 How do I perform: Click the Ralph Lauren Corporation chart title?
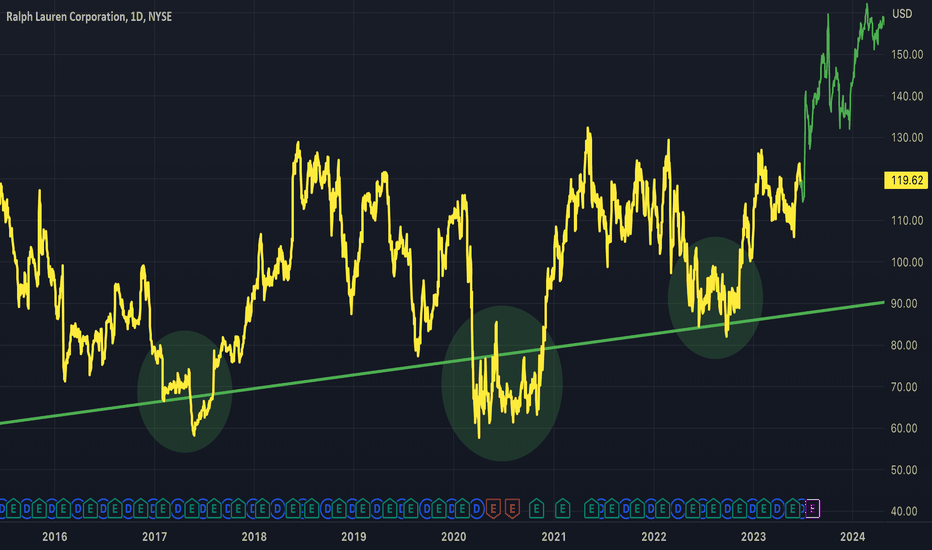pos(89,17)
